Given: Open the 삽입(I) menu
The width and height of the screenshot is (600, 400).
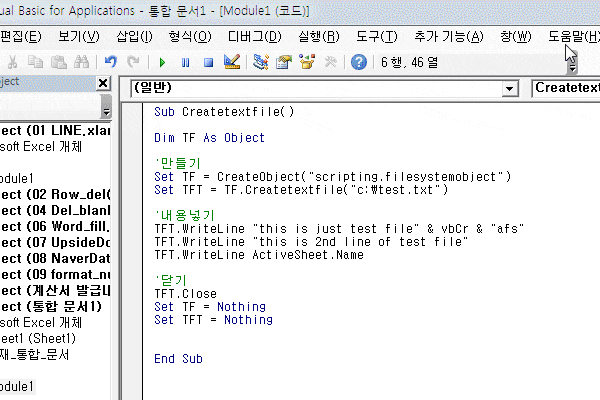Looking at the screenshot, I should pyautogui.click(x=134, y=37).
